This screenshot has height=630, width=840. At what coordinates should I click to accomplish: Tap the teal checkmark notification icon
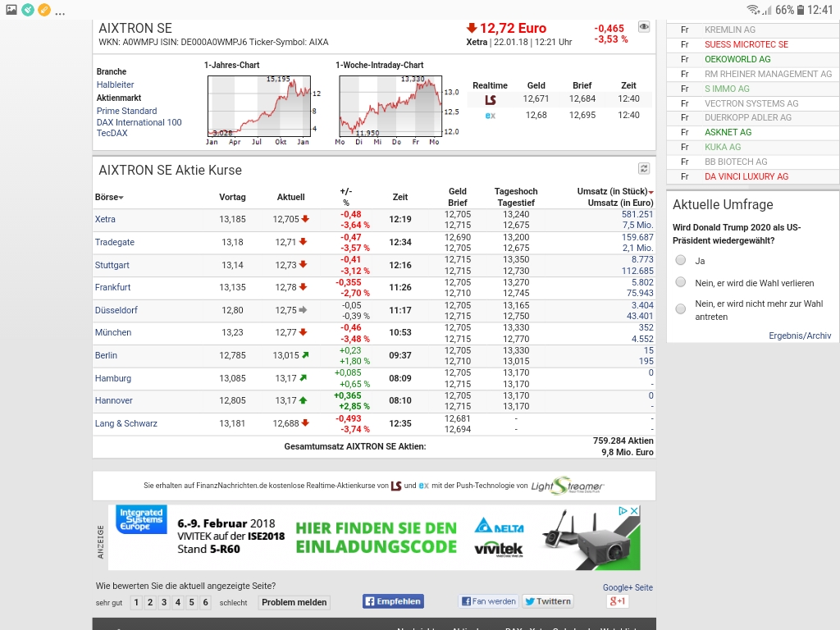pyautogui.click(x=28, y=10)
